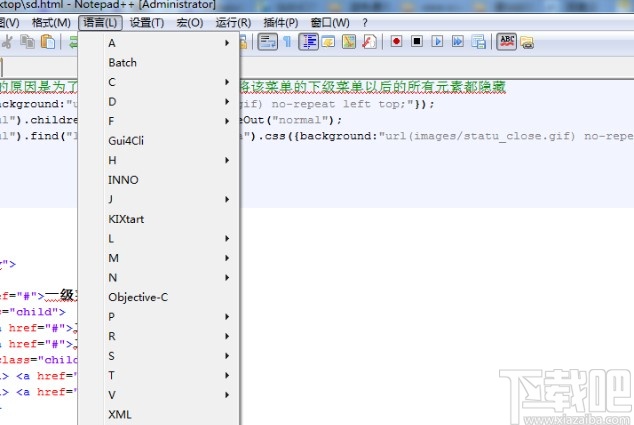Expand the A language submenu
The width and height of the screenshot is (634, 425).
click(159, 43)
